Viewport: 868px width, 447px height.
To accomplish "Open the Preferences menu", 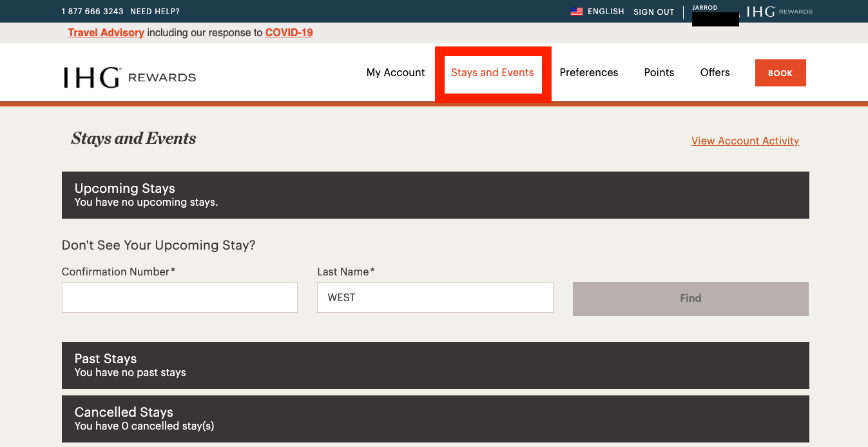I will [x=589, y=73].
